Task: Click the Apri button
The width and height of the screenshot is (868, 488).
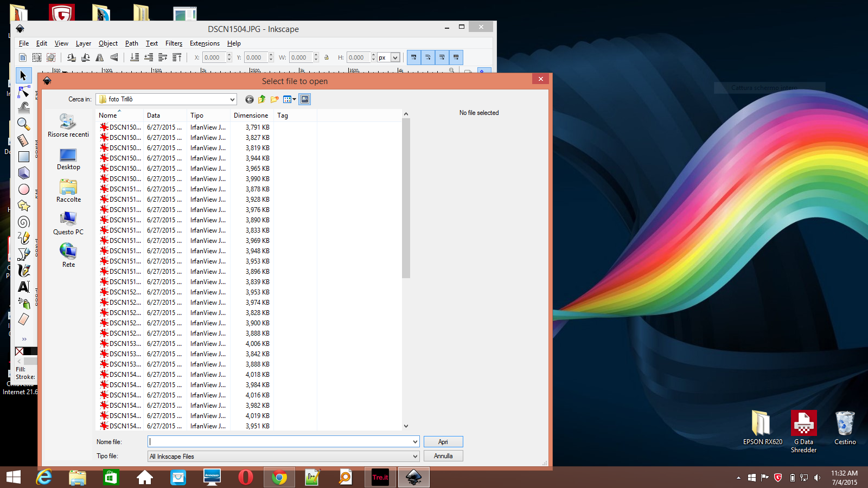Action: pos(443,442)
